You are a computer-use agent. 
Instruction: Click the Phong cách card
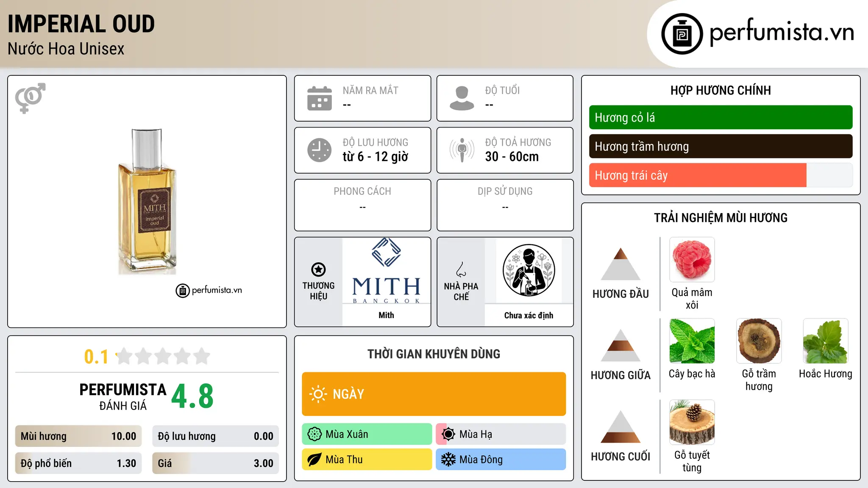coord(363,205)
